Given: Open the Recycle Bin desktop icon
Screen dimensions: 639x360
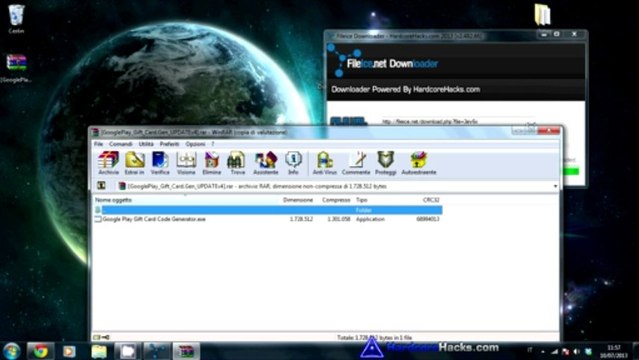Looking at the screenshot, I should coord(16,18).
